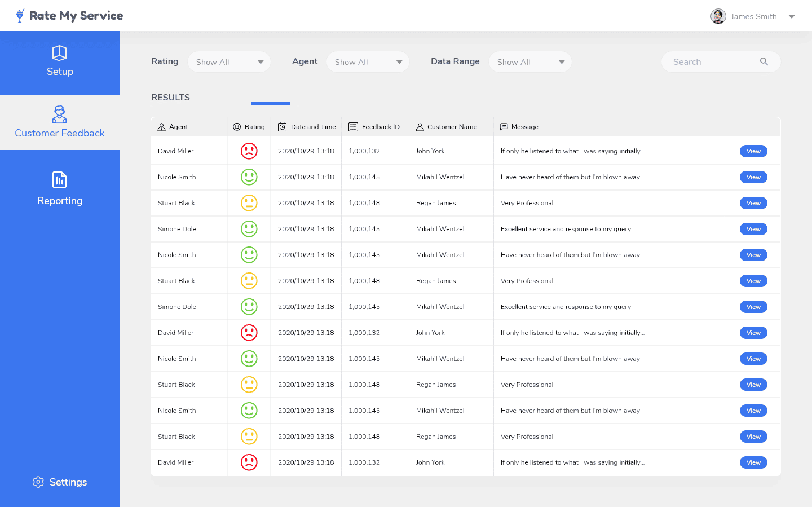Select the Customer Feedback sidebar item
The image size is (812, 507).
(60, 122)
